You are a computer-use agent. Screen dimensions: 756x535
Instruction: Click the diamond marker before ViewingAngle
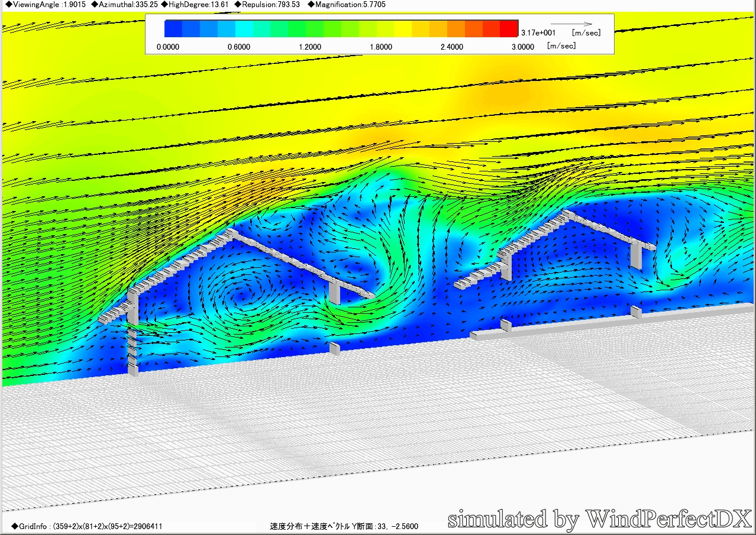coord(8,5)
